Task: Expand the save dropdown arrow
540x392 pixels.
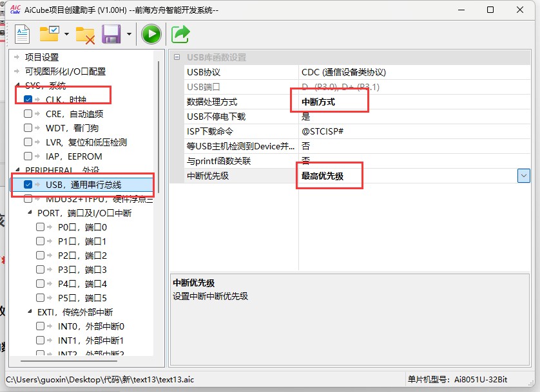Action: point(129,34)
